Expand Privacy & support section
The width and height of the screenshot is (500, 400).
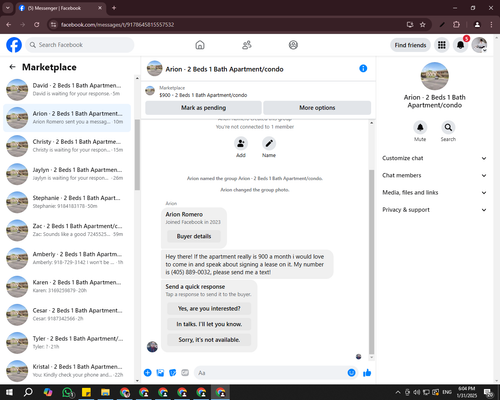pos(434,210)
